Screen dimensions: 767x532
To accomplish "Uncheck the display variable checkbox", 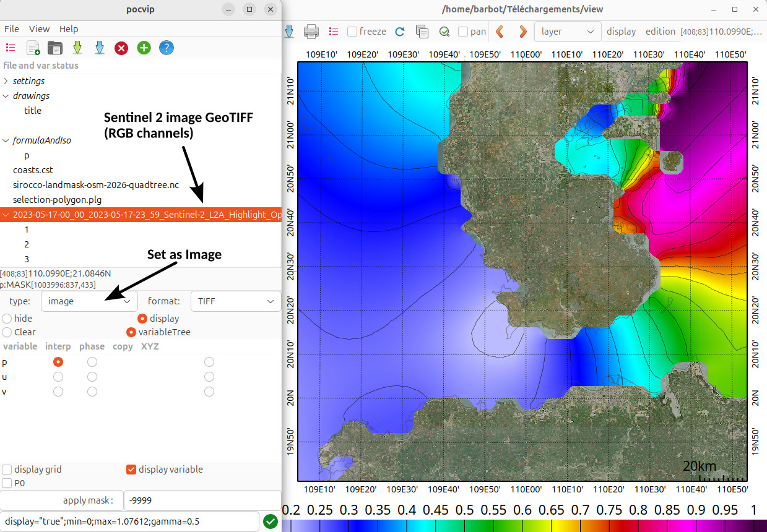I will 131,470.
